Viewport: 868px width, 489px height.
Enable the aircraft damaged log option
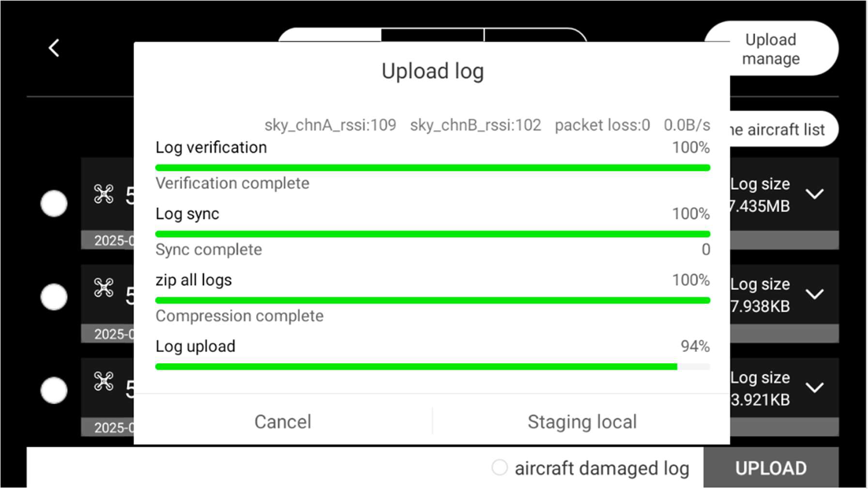[500, 468]
